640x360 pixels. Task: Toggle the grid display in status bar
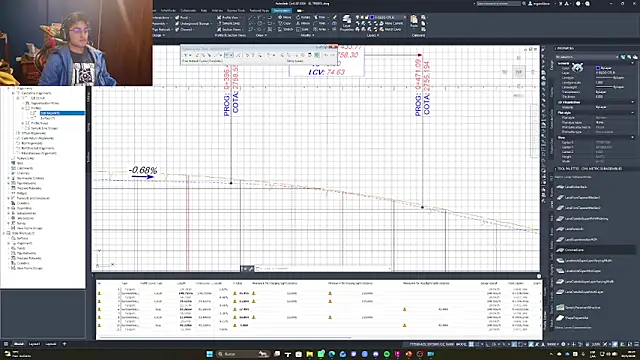[471, 344]
